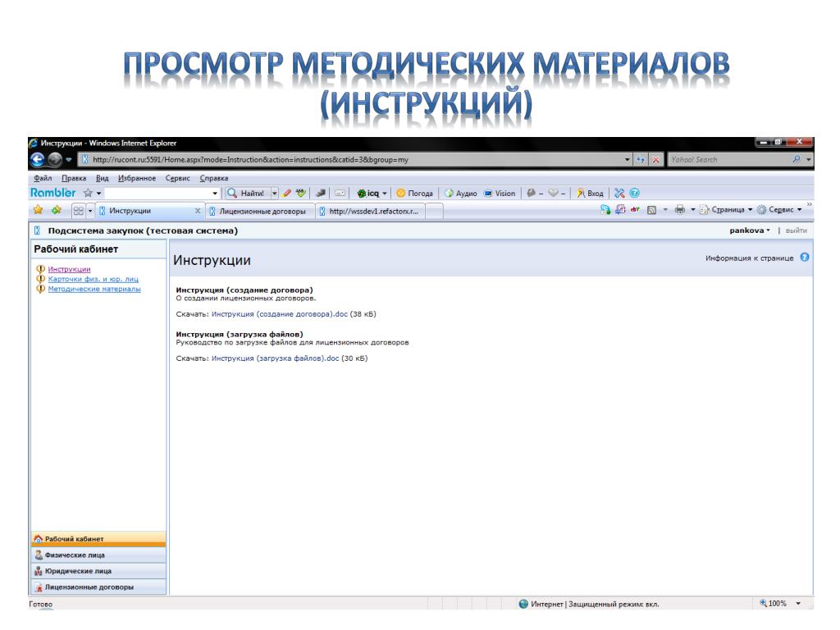Image resolution: width=840 pixels, height=630 pixels.
Task: Click the mail card icon on Rambler toolbar
Action: pos(340,193)
